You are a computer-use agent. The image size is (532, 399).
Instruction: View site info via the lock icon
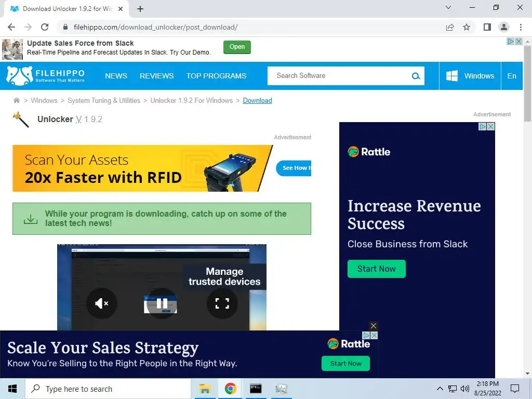[x=65, y=27]
